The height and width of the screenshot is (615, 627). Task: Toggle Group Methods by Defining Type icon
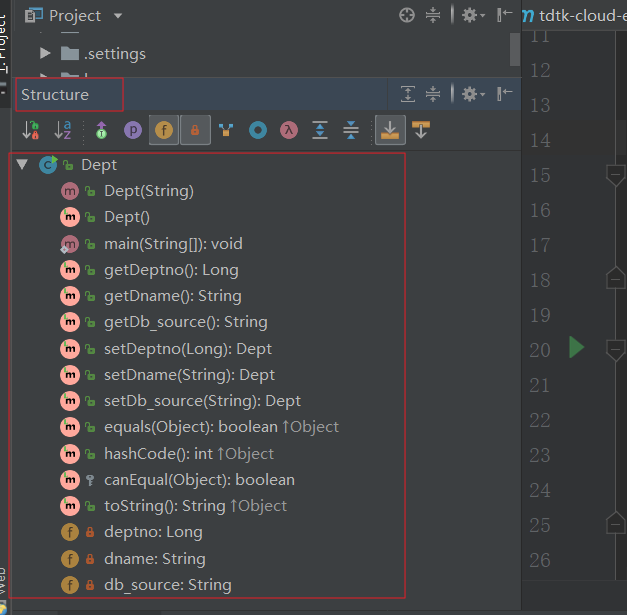click(226, 130)
